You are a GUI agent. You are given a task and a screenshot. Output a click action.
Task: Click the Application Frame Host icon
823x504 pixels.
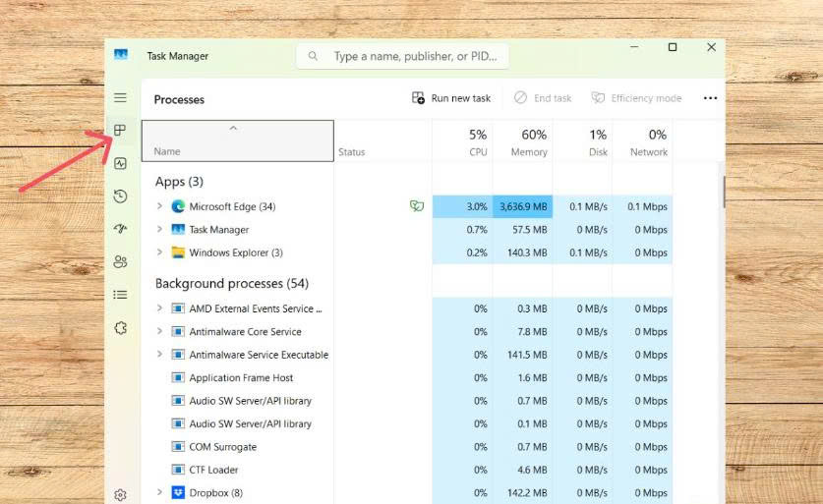pos(178,377)
